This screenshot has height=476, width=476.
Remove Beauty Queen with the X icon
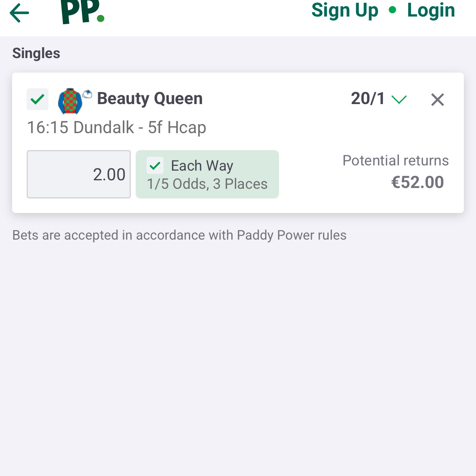click(437, 100)
